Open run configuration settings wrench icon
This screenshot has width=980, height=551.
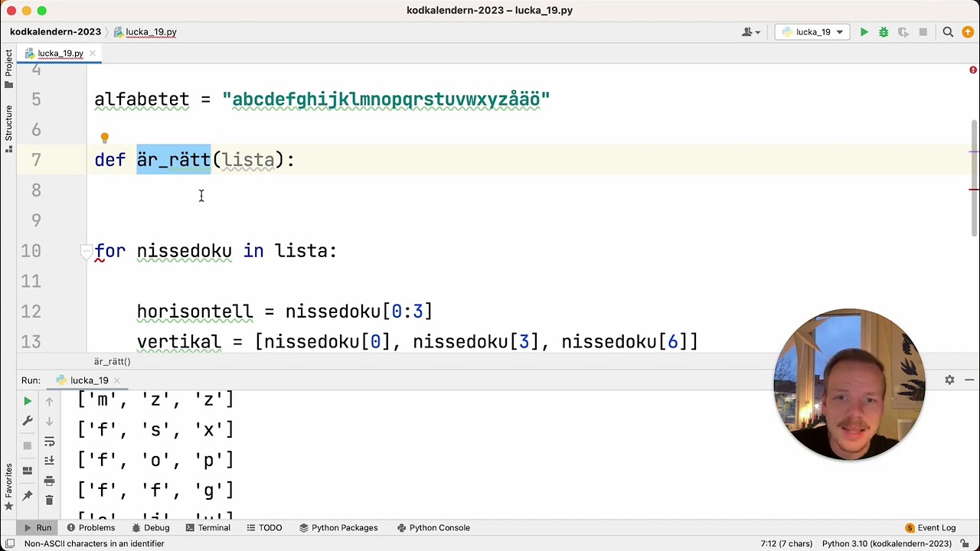pos(28,421)
